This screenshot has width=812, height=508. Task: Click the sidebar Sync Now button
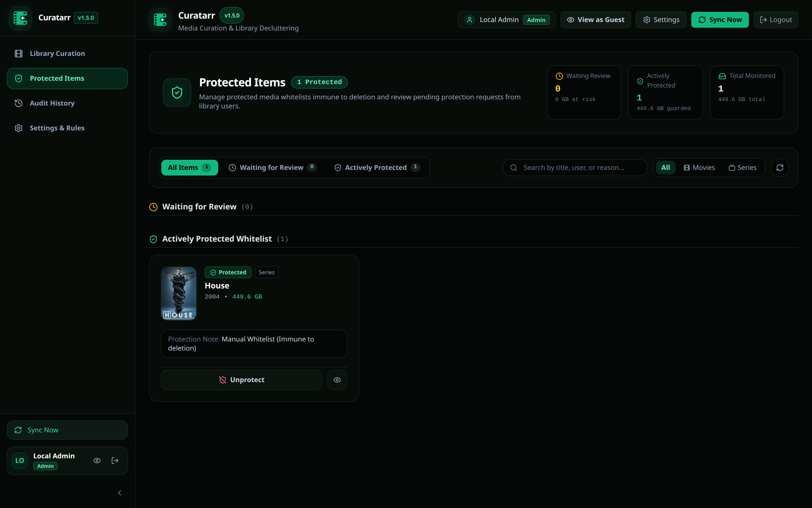click(67, 430)
